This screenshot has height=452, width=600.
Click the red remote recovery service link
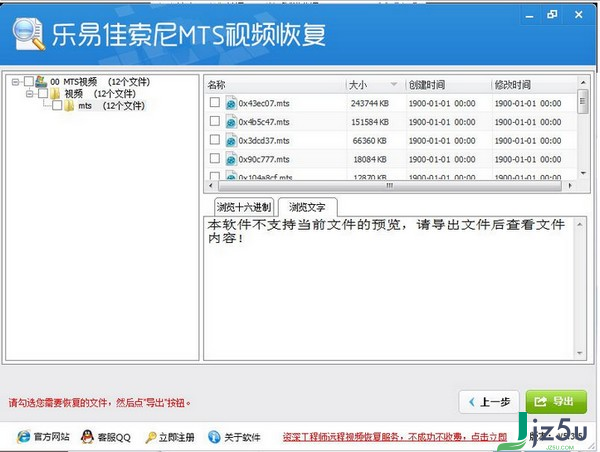[395, 437]
